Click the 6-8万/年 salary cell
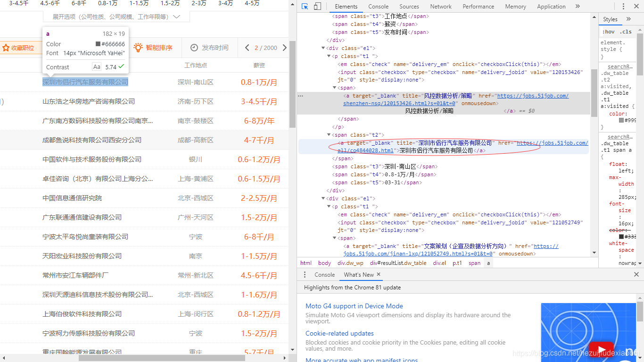This screenshot has width=644, height=362. click(x=259, y=121)
